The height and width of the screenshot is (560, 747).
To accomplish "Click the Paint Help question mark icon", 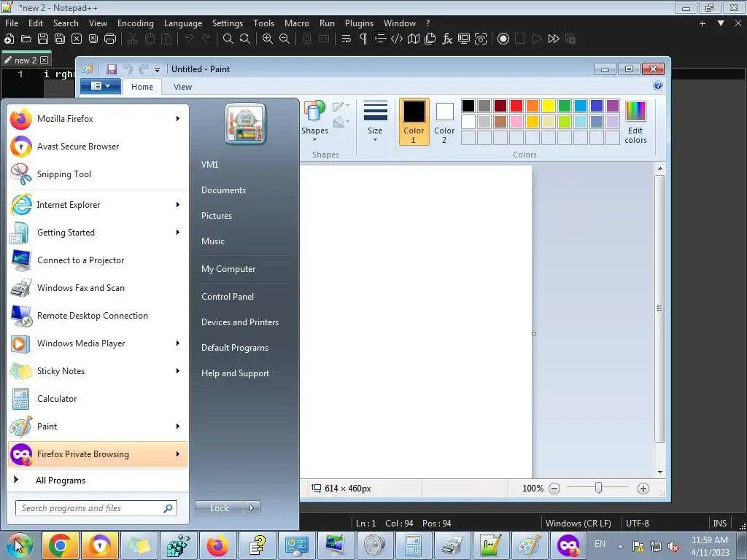I will click(658, 86).
